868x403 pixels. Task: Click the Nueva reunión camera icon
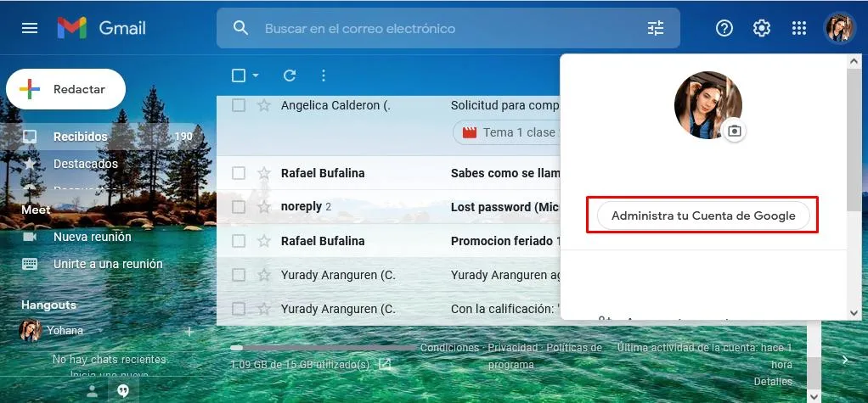pyautogui.click(x=30, y=237)
